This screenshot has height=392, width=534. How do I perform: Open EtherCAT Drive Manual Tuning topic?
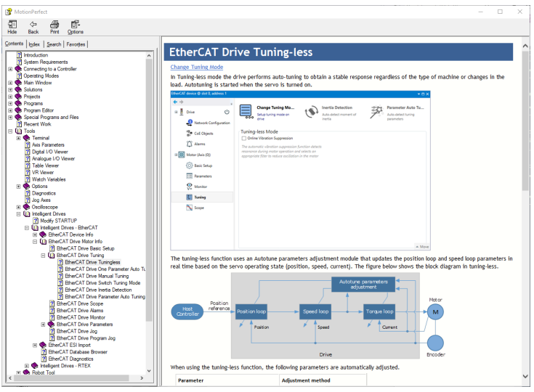tap(97, 276)
